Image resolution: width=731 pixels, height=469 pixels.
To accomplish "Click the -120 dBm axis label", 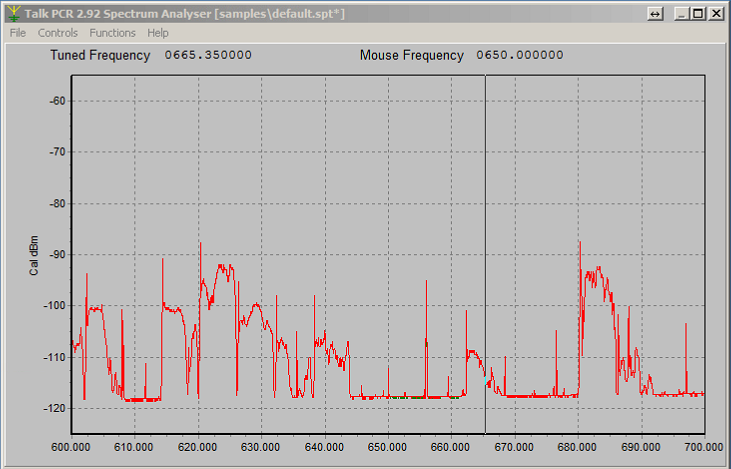I will coord(55,408).
